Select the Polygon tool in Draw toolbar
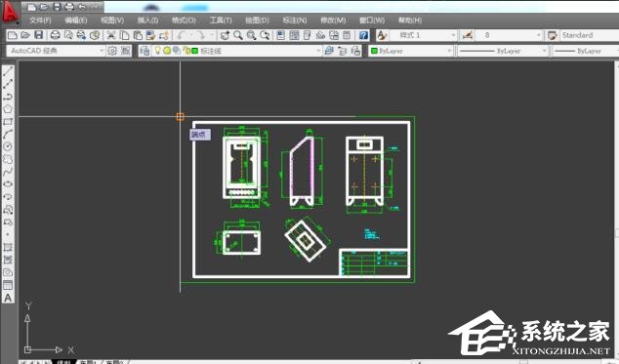Viewport: 619px width, 364px height. (8, 108)
